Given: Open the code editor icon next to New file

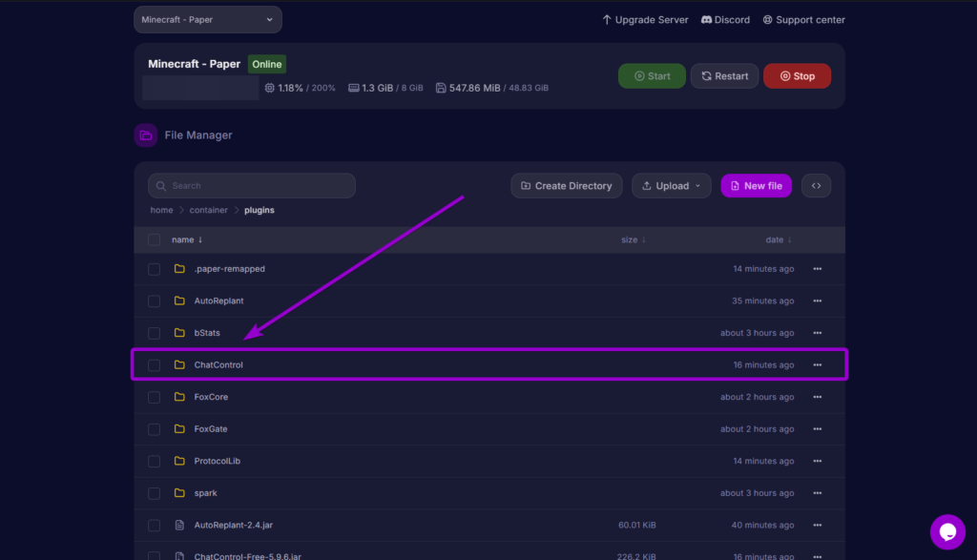Looking at the screenshot, I should pyautogui.click(x=816, y=185).
